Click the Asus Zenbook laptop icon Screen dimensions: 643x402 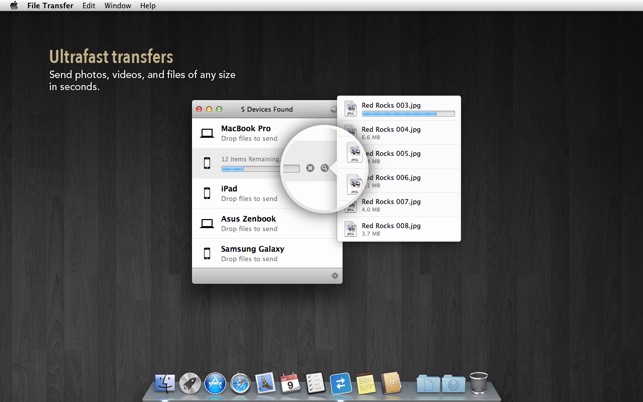pos(207,224)
